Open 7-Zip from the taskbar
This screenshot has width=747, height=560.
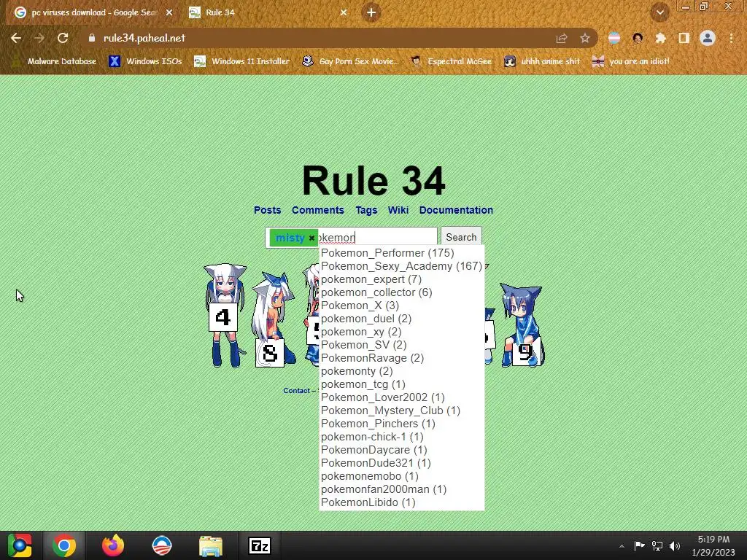click(x=260, y=545)
